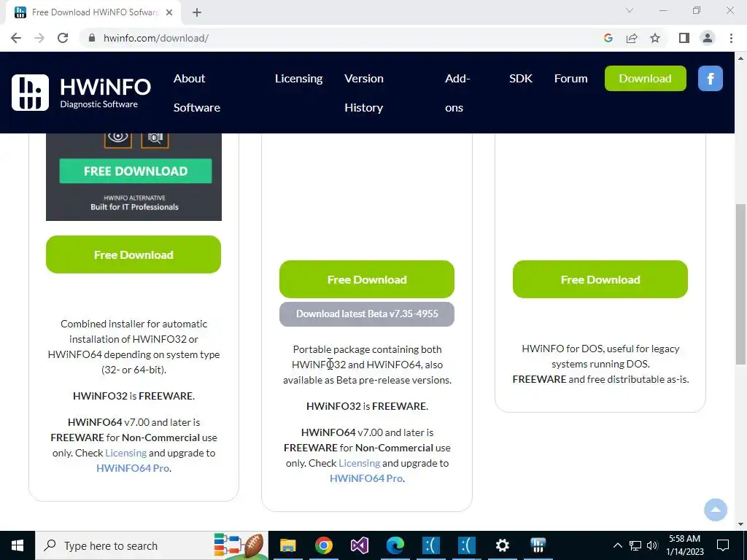Click the scroll-to-top round arrow button
Viewport: 747px width, 560px height.
(716, 510)
